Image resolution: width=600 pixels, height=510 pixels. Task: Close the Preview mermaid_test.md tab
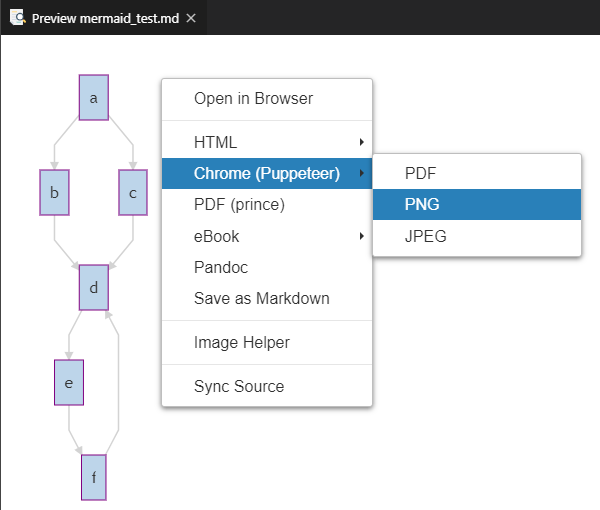[x=191, y=18]
